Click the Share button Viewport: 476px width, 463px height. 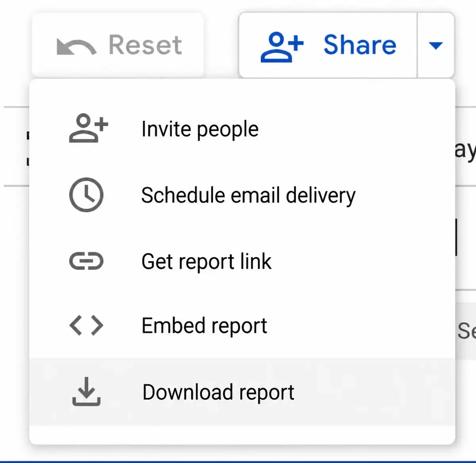328,45
